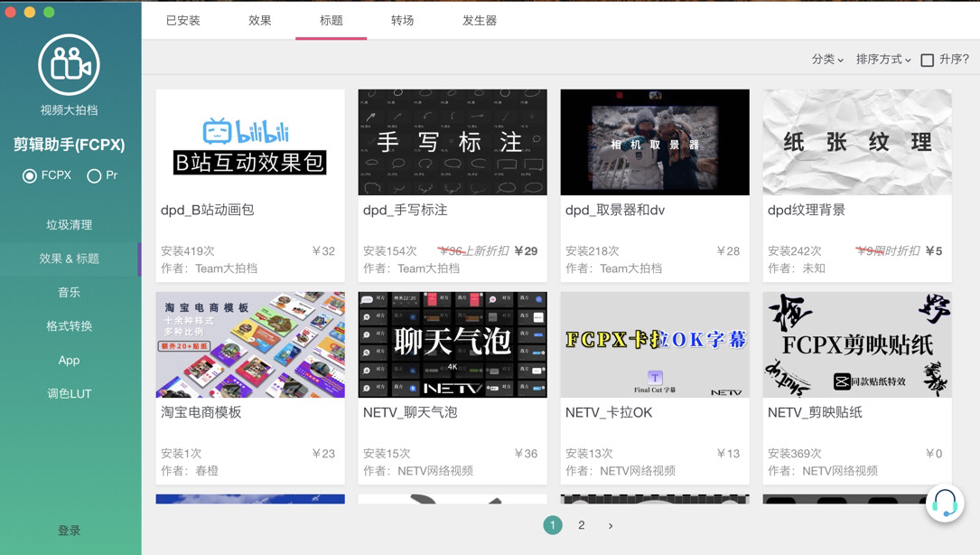Click the ¥28 price on dpd_取景器和dv
Viewport: 980px width, 555px height.
pyautogui.click(x=728, y=251)
